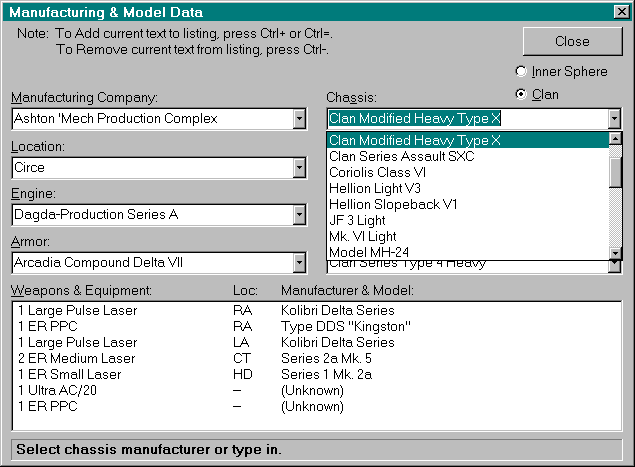Select the Clan radio button
This screenshot has height=467, width=635.
click(x=537, y=94)
